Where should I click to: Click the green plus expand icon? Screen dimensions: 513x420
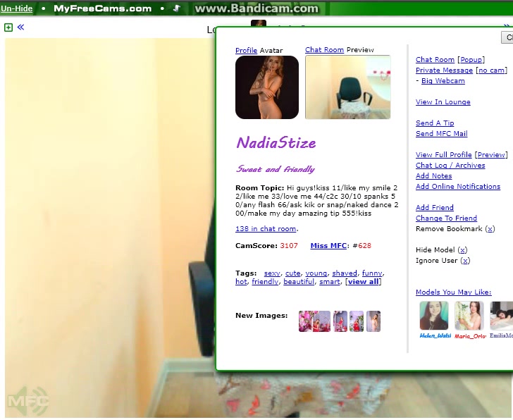coord(8,27)
